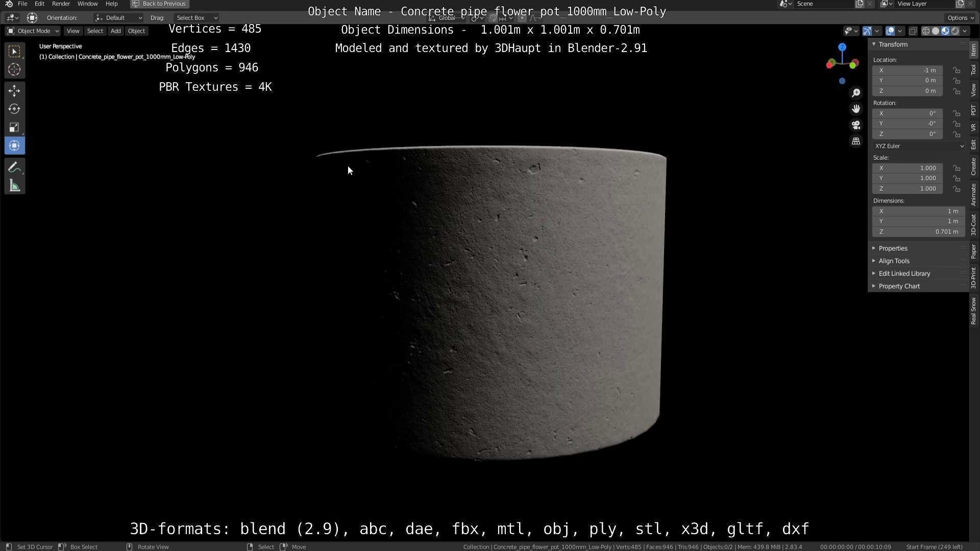Open the viewport Object menu

pos(136,31)
